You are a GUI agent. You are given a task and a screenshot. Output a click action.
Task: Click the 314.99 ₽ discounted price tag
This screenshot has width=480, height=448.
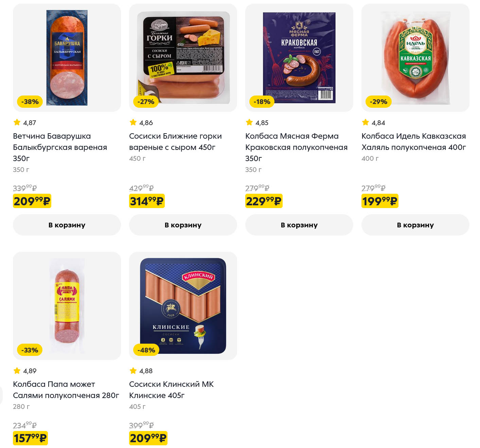click(x=147, y=201)
